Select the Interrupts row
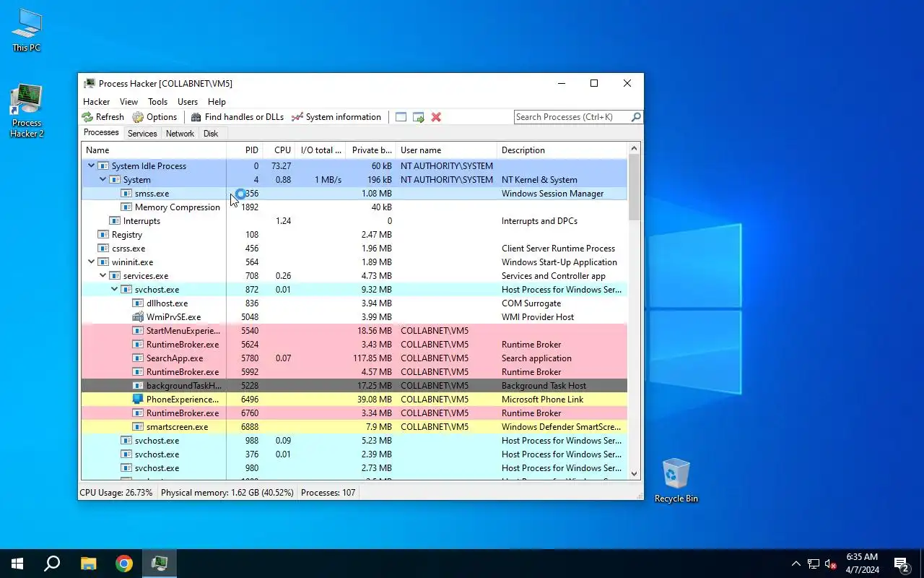The height and width of the screenshot is (578, 924). (x=354, y=221)
